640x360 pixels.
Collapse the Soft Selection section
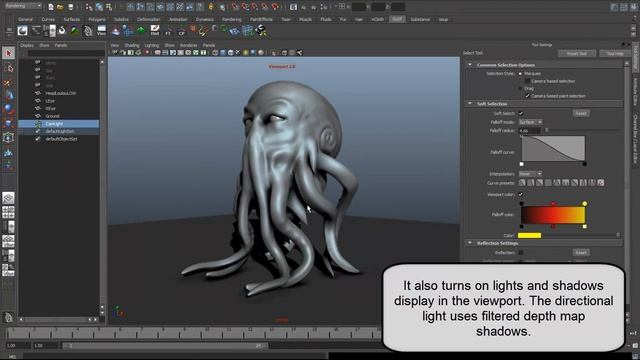pyautogui.click(x=470, y=104)
